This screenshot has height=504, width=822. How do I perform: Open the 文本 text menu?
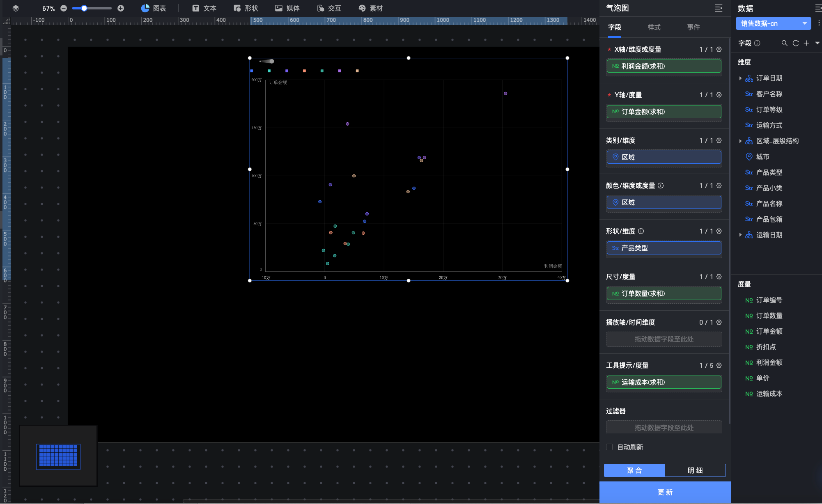click(x=204, y=8)
